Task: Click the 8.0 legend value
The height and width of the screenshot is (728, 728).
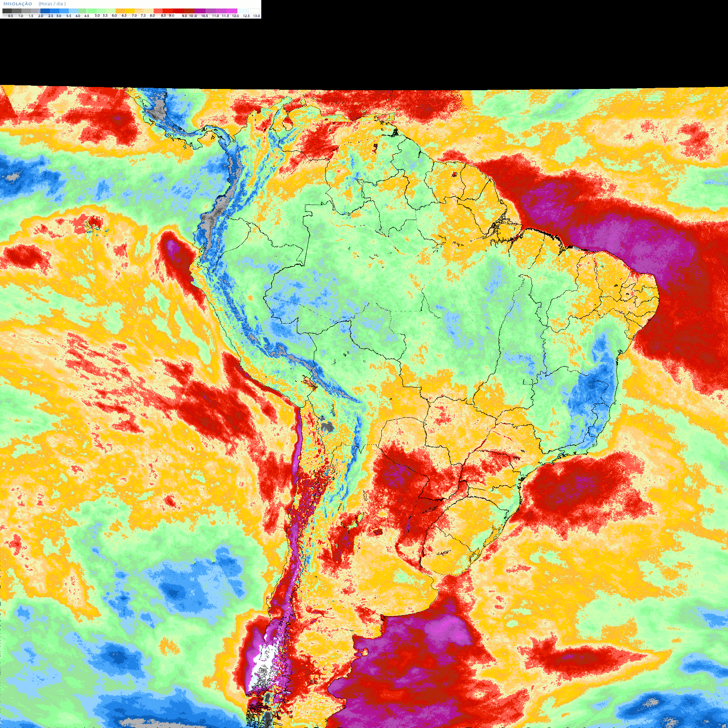Action: click(x=152, y=15)
